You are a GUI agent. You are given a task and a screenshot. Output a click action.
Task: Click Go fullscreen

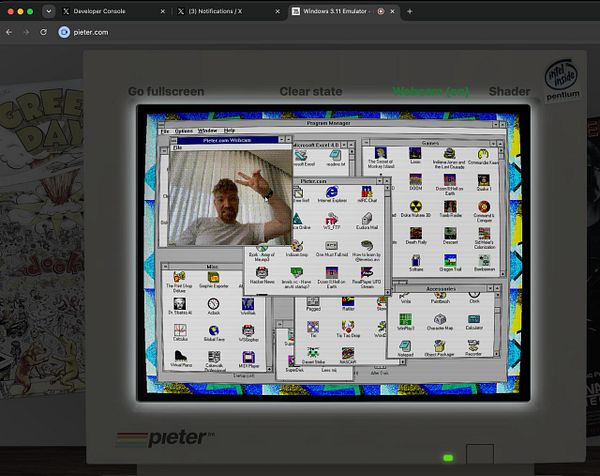click(x=166, y=91)
